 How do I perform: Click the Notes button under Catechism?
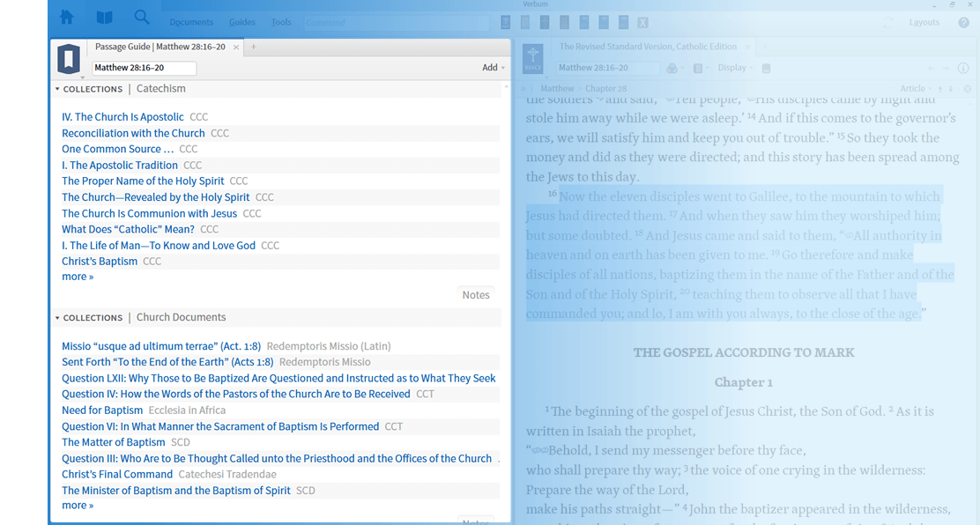tap(476, 295)
